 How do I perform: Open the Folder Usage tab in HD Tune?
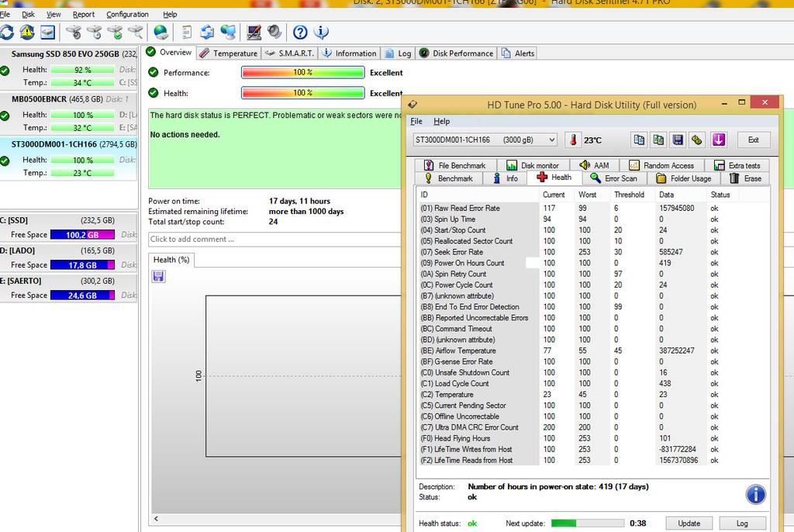[684, 178]
